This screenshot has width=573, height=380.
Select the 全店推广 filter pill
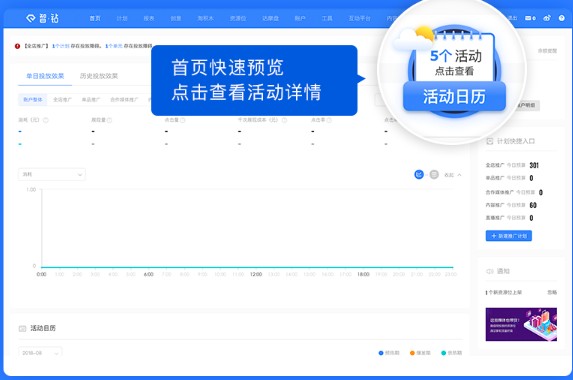pyautogui.click(x=62, y=99)
